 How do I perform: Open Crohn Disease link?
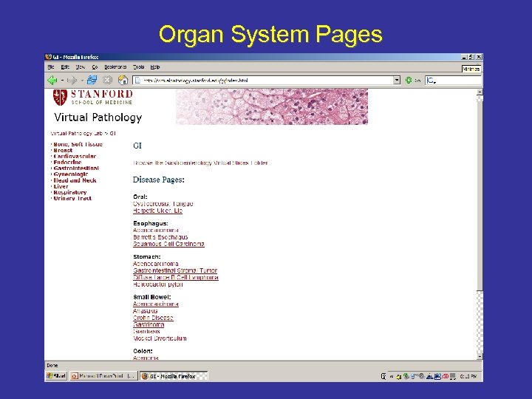click(153, 318)
